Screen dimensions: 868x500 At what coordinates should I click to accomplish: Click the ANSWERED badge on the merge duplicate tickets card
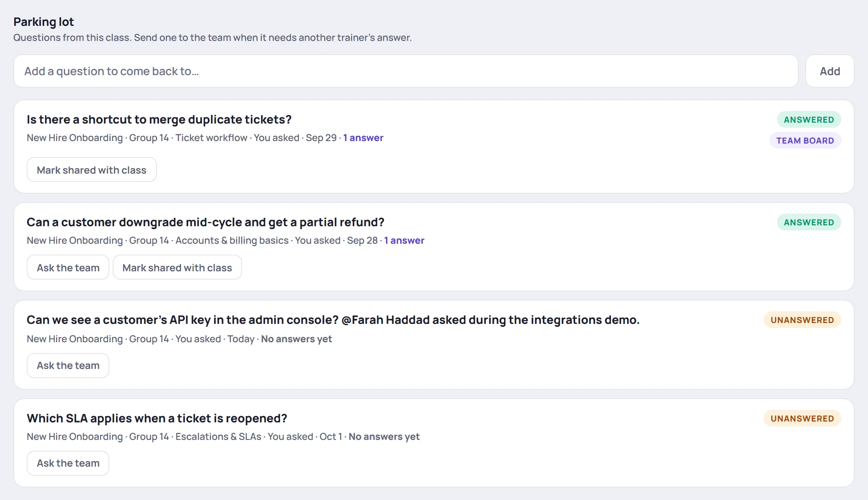click(809, 120)
